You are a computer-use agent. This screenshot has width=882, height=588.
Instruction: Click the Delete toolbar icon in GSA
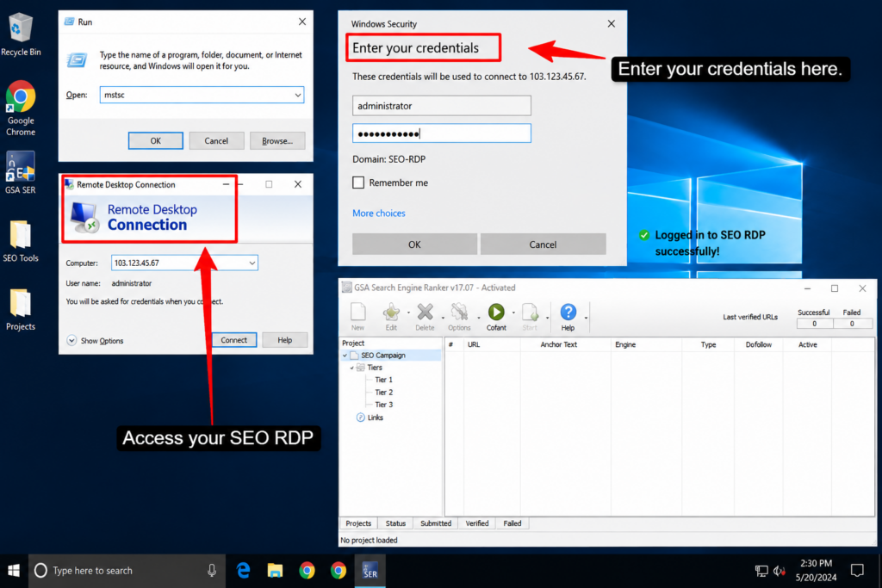425,317
